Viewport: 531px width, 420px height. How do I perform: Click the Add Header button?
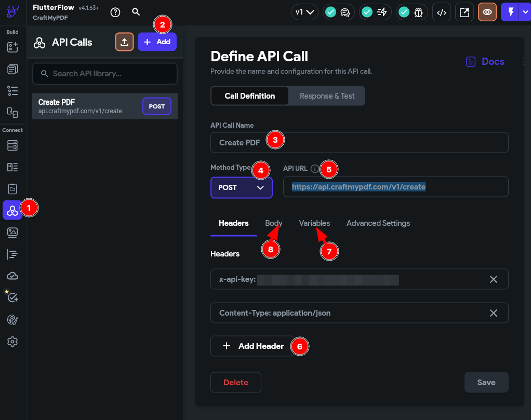(x=253, y=346)
